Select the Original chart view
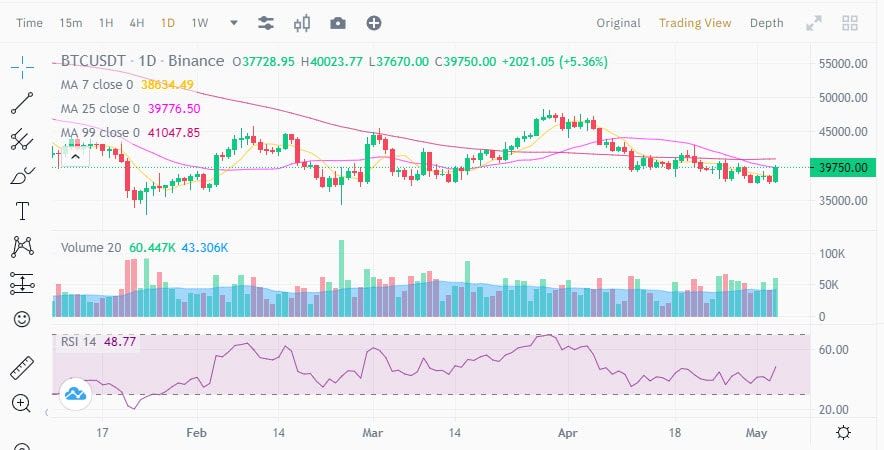This screenshot has height=450, width=884. point(618,23)
